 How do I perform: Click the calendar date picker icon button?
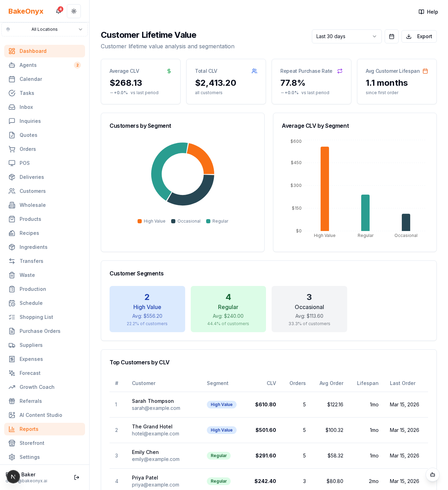coord(392,36)
